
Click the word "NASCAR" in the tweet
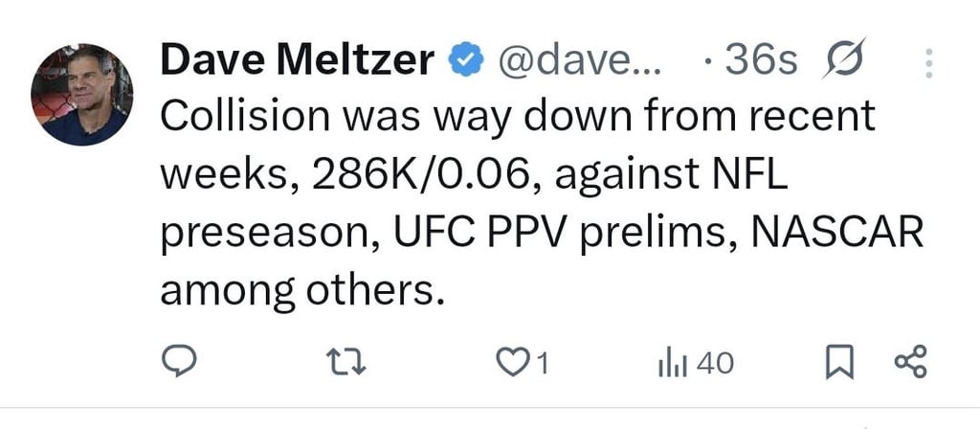click(836, 232)
